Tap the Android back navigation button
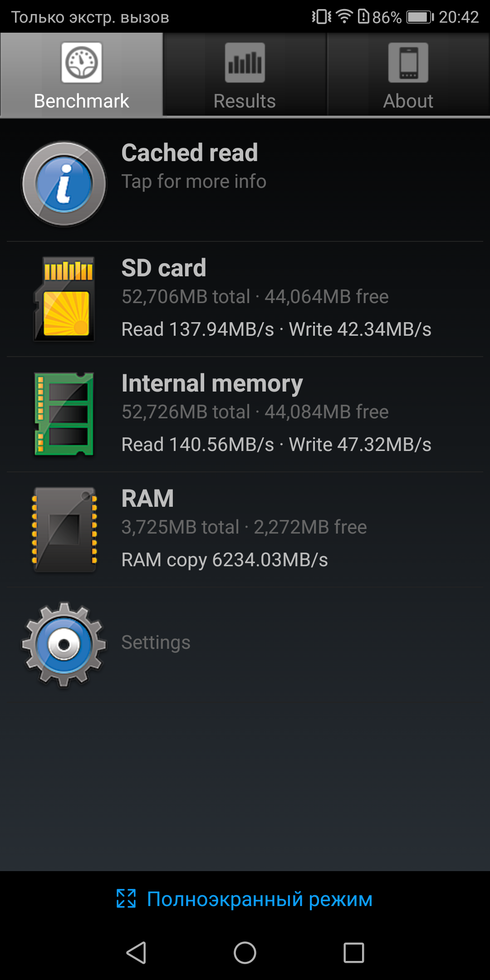This screenshot has width=490, height=980. pyautogui.click(x=136, y=952)
